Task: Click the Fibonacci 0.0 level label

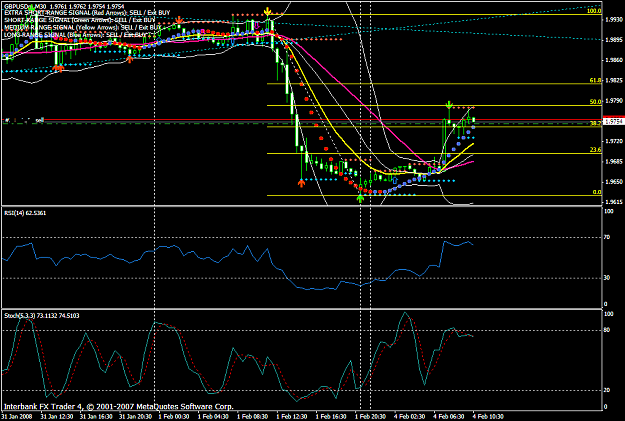Action: [597, 192]
